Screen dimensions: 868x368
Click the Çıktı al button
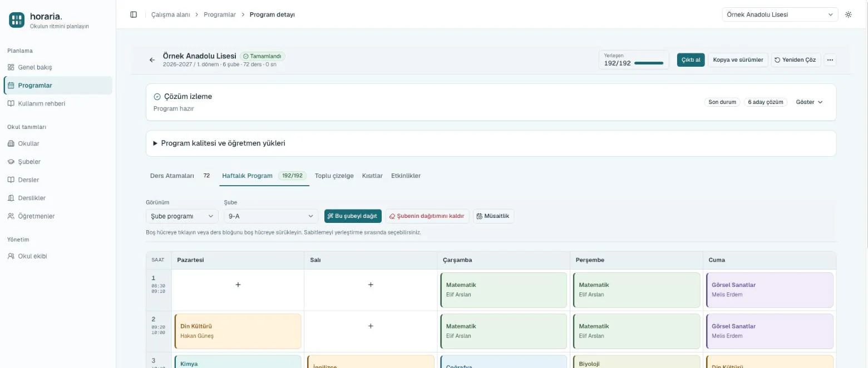point(691,60)
